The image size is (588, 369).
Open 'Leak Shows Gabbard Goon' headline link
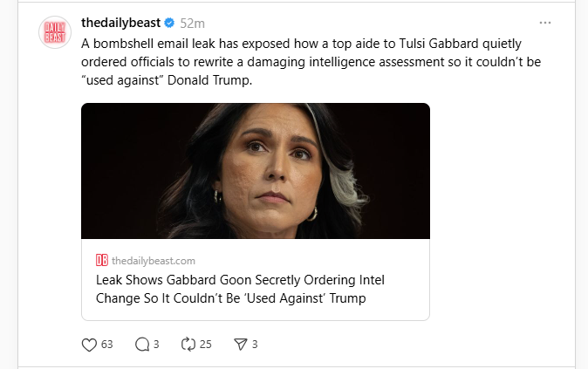point(240,289)
